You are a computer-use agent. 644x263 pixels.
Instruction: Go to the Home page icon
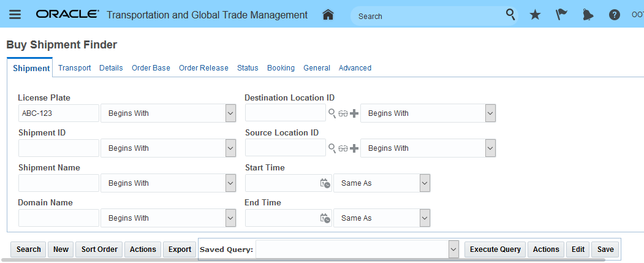point(328,15)
